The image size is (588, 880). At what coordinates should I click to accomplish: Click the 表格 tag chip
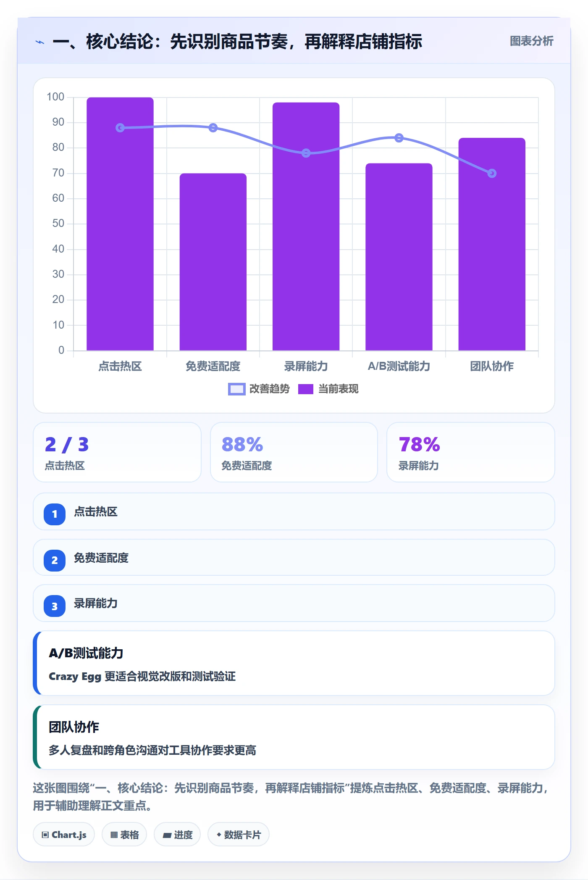[124, 835]
